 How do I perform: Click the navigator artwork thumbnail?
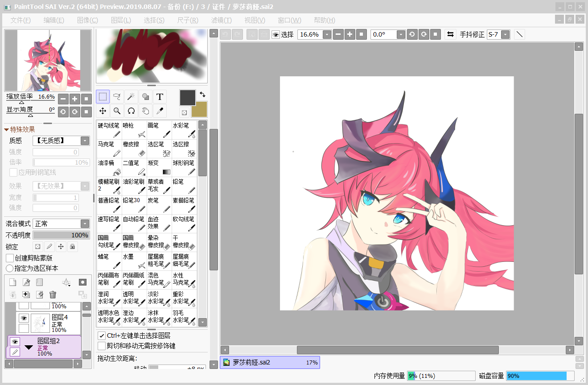(x=49, y=60)
